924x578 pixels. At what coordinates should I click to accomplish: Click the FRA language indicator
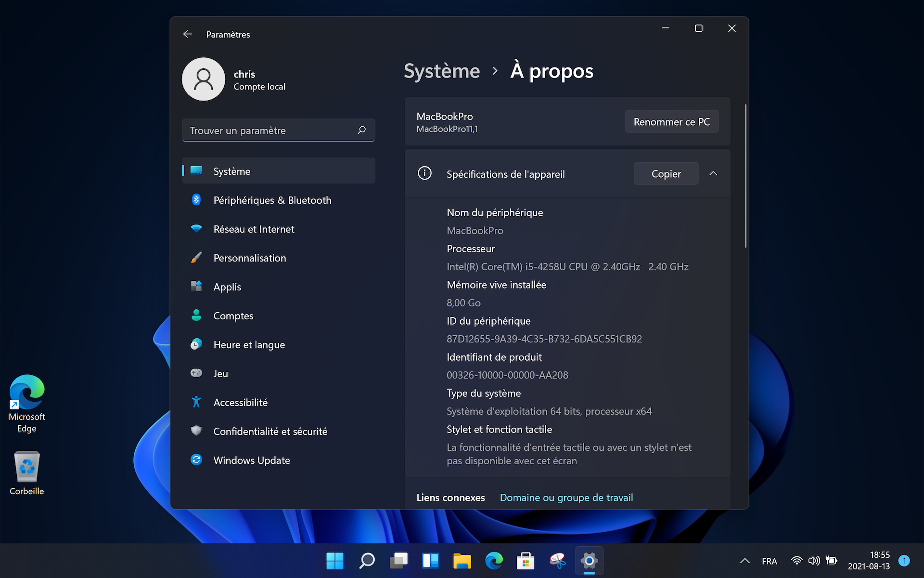[770, 561]
